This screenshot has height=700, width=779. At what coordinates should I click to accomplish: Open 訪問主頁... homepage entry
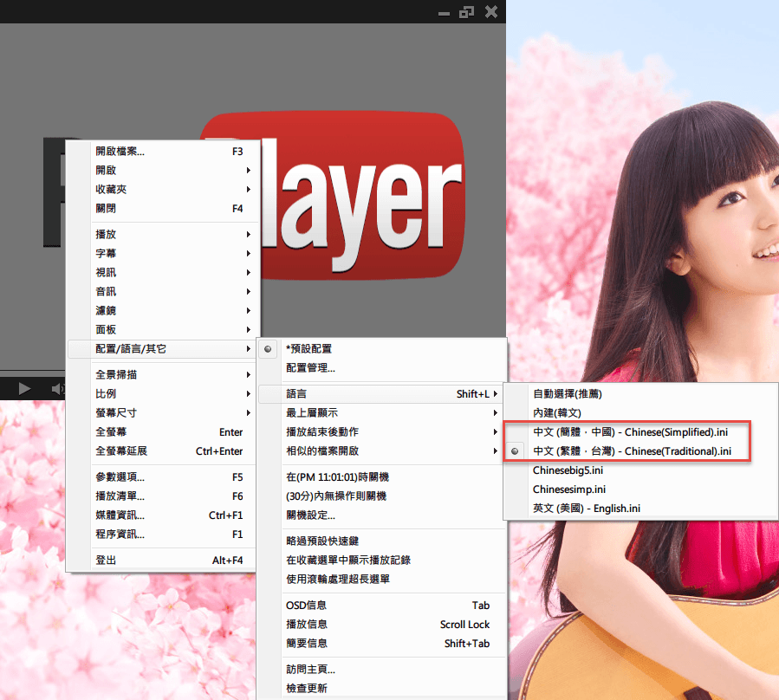(x=310, y=669)
